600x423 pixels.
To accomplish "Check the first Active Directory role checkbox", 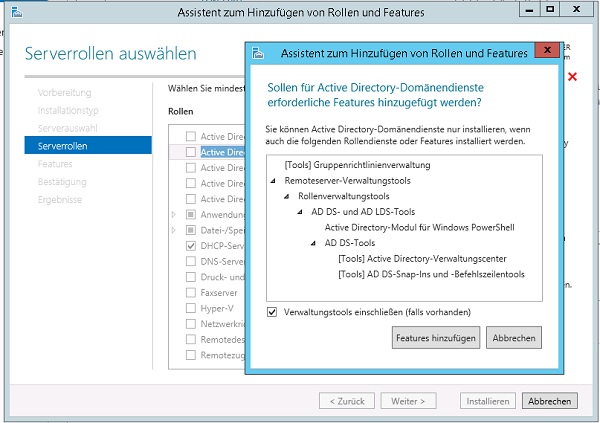I will point(191,136).
